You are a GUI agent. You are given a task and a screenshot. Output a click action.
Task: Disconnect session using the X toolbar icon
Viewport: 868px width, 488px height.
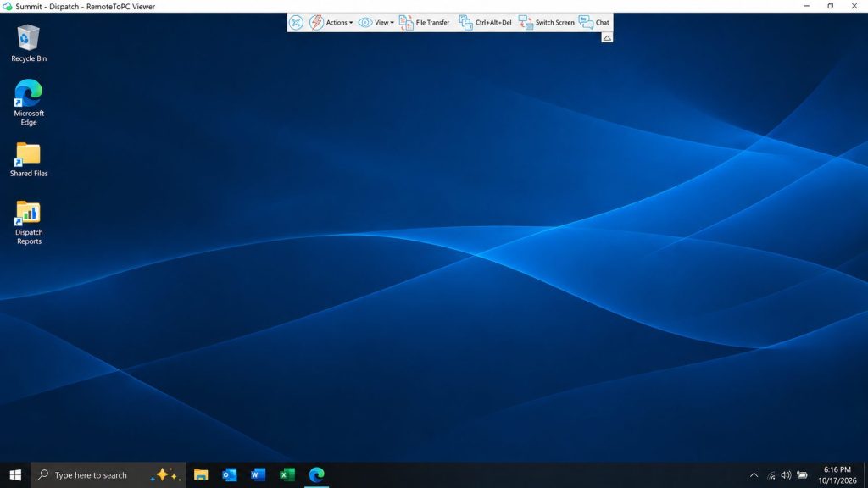pos(296,23)
